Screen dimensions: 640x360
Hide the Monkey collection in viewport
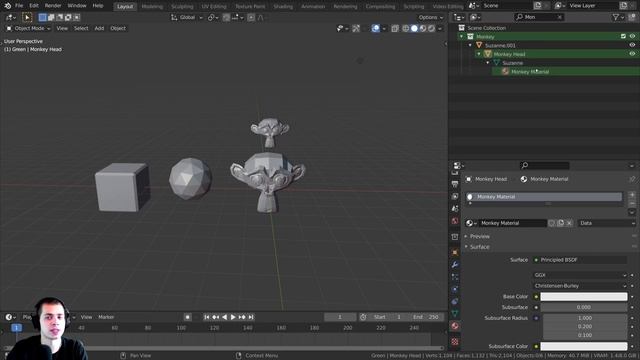[x=632, y=36]
